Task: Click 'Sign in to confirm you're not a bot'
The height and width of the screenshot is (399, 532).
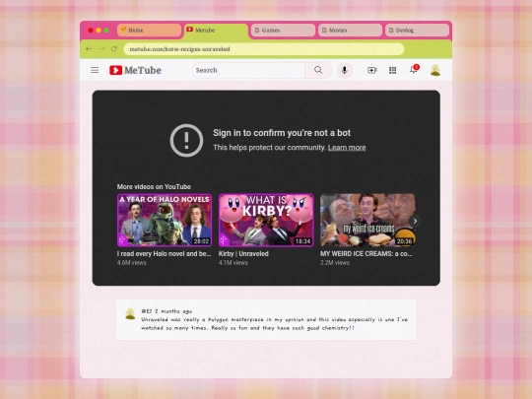Action: (x=282, y=133)
